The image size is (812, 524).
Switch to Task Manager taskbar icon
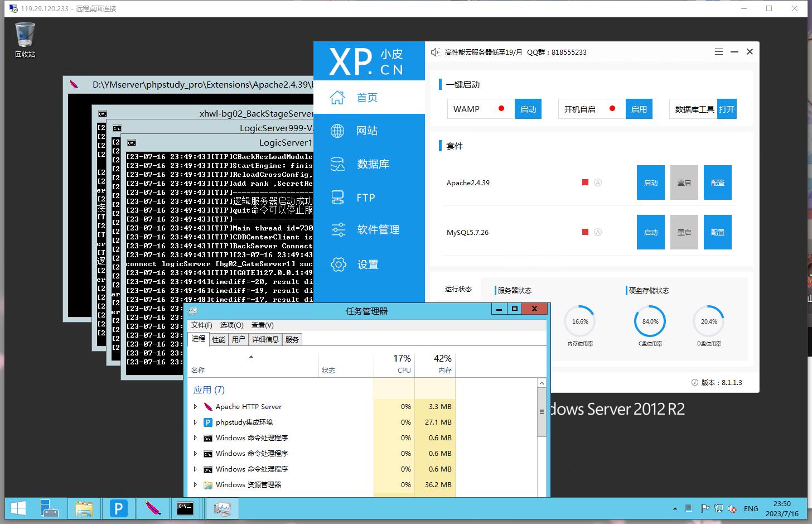223,508
